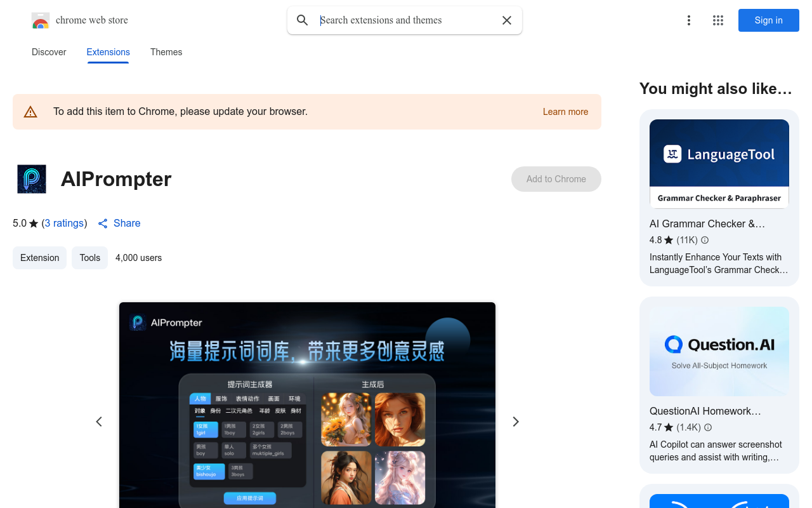Click the Add to Chrome button
This screenshot has width=812, height=508.
(556, 179)
